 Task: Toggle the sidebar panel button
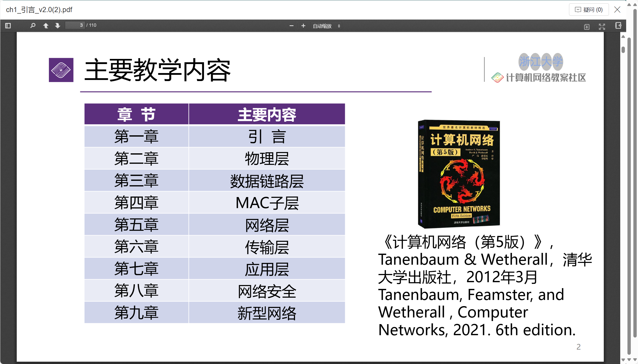[x=8, y=26]
